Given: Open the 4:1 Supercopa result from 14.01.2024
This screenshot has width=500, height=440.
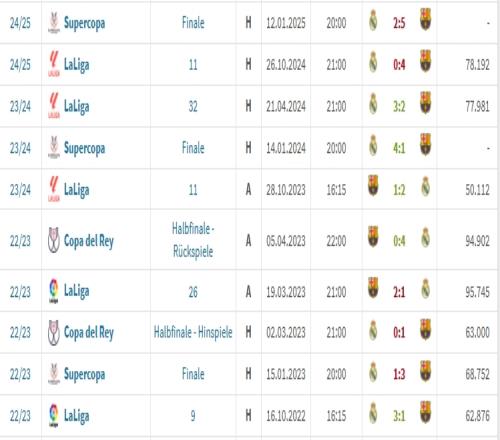Looking at the screenshot, I should 399,148.
